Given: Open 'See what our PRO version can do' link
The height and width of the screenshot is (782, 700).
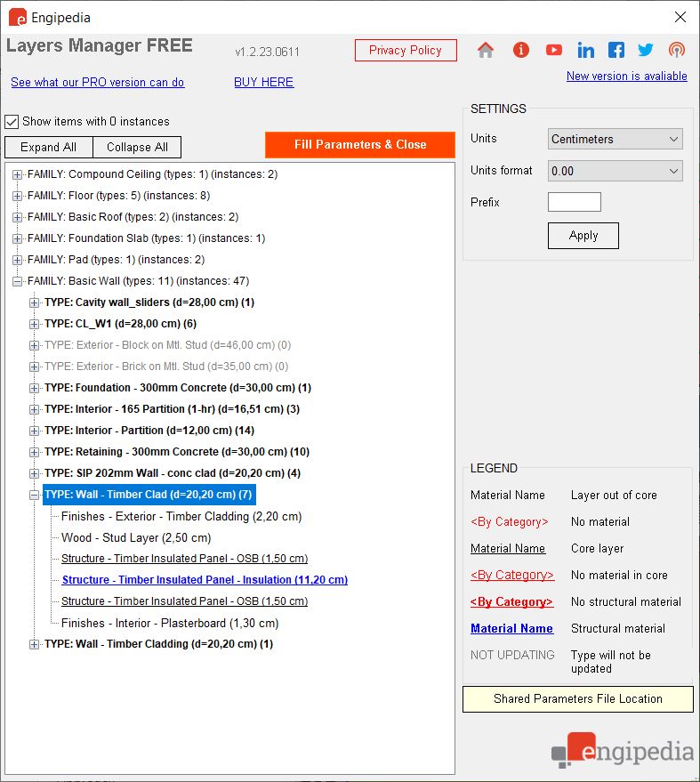Looking at the screenshot, I should tap(98, 82).
